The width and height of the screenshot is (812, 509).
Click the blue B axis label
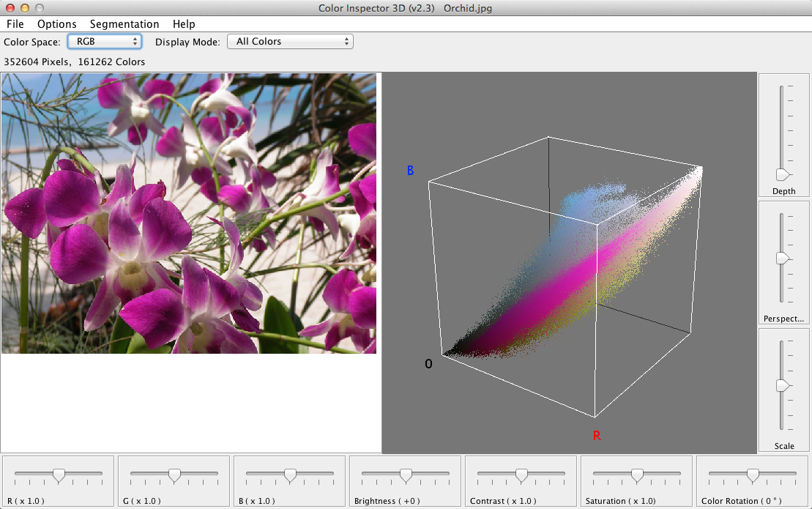coord(411,171)
